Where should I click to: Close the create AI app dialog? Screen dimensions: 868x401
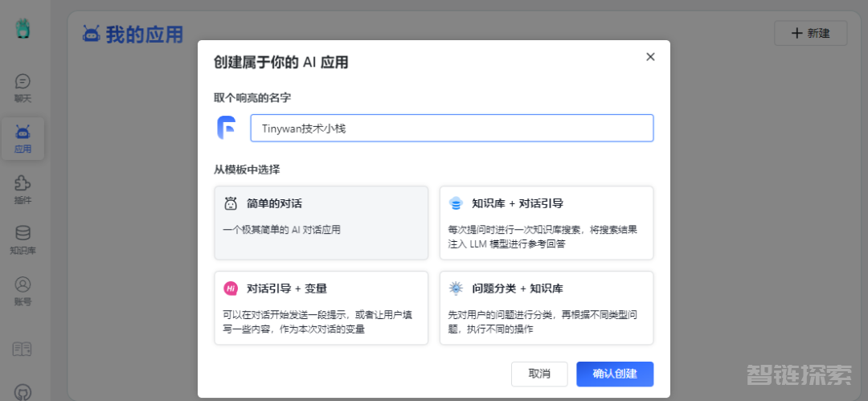(x=650, y=56)
